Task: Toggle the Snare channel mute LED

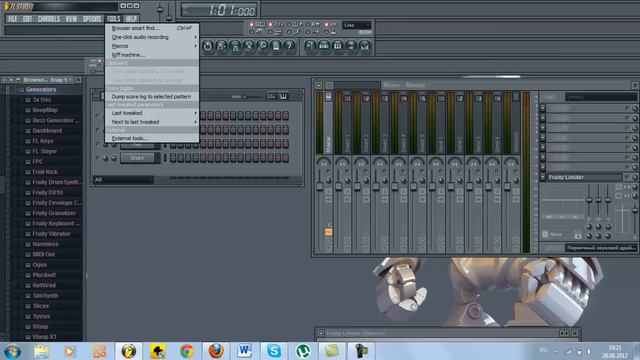Action: 97,158
